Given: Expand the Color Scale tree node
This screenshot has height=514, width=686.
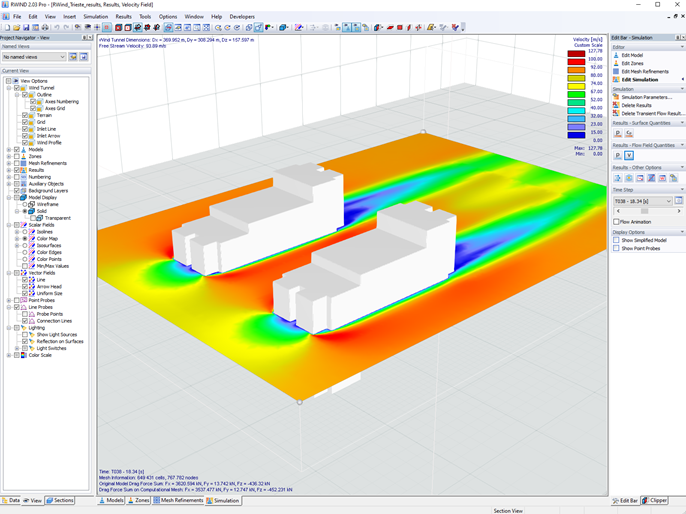Looking at the screenshot, I should [9, 355].
